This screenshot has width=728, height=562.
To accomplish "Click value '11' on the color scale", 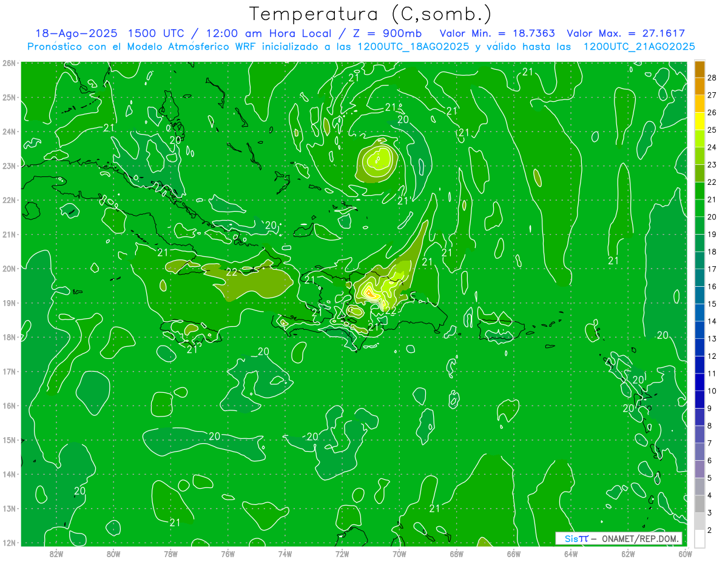I will click(x=712, y=373).
